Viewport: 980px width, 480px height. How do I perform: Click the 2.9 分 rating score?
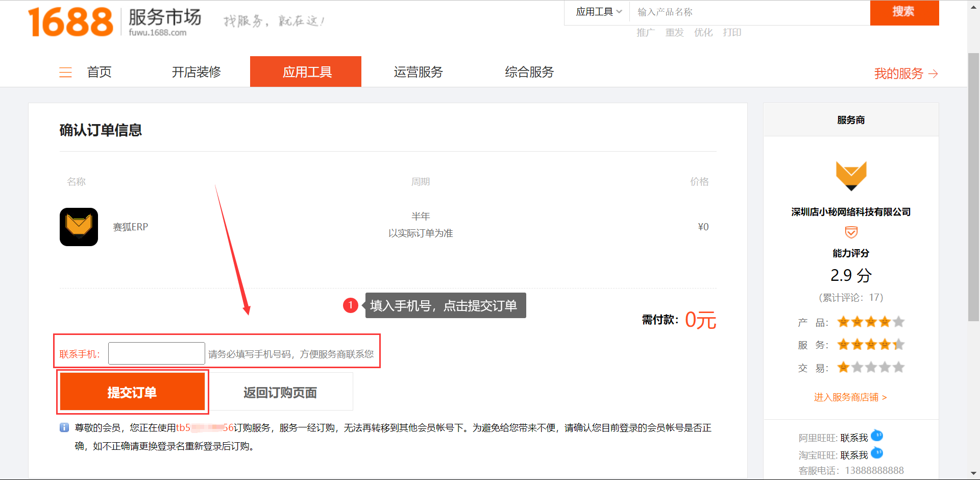tap(851, 275)
